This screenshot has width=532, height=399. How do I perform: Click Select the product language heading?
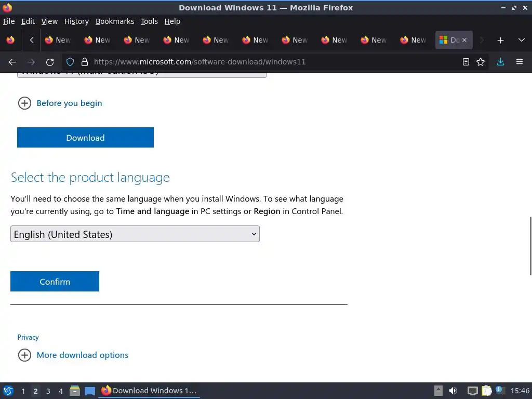(90, 178)
